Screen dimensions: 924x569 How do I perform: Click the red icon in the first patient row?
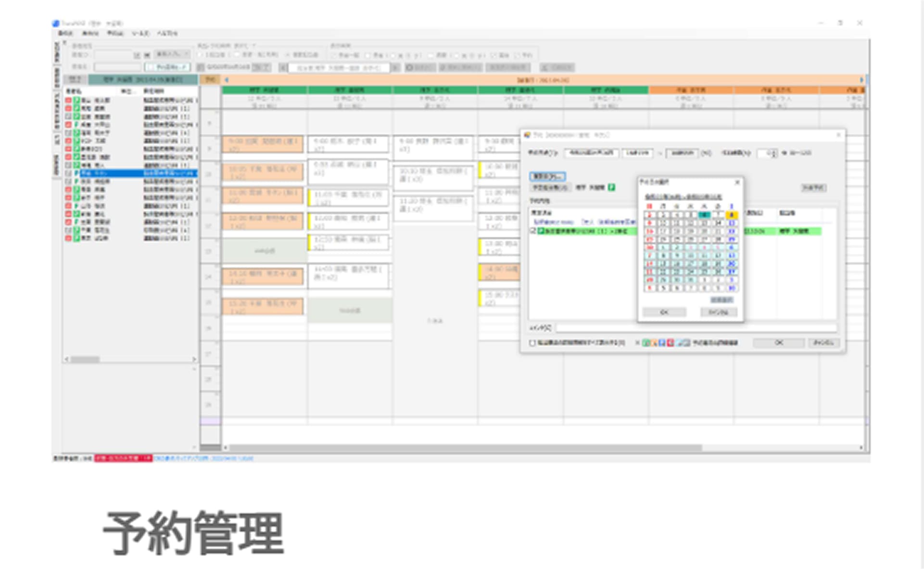click(x=68, y=101)
